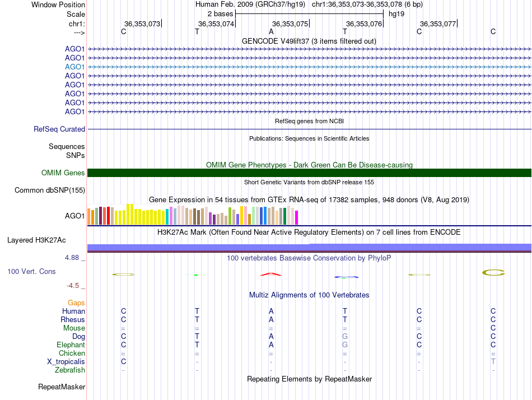The image size is (532, 400).
Task: Select the Layered H3K27Ac label
Action: point(36,240)
